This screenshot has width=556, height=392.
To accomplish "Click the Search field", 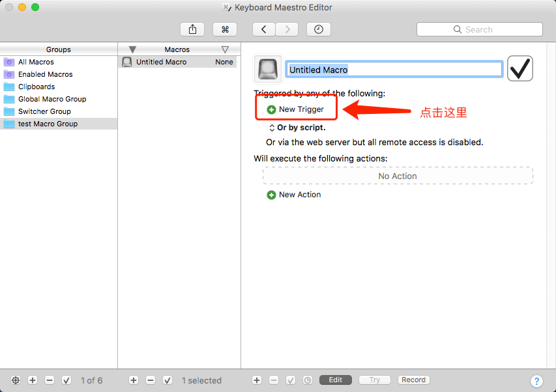I will pyautogui.click(x=479, y=29).
